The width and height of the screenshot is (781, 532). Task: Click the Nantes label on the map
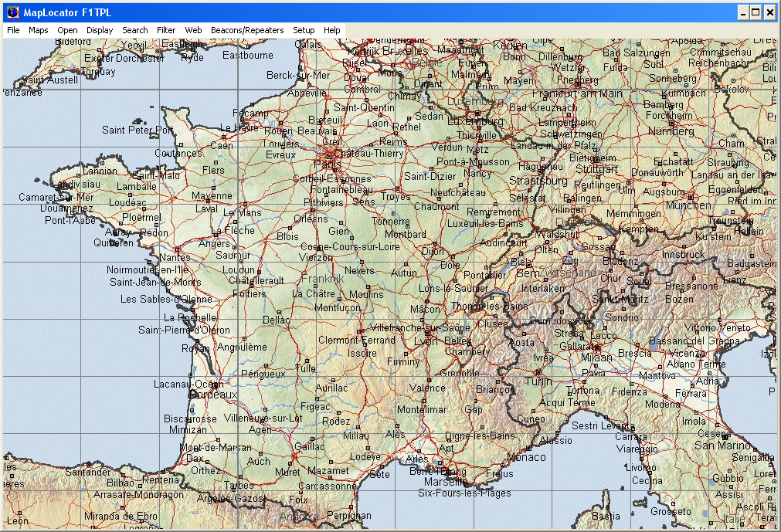175,257
